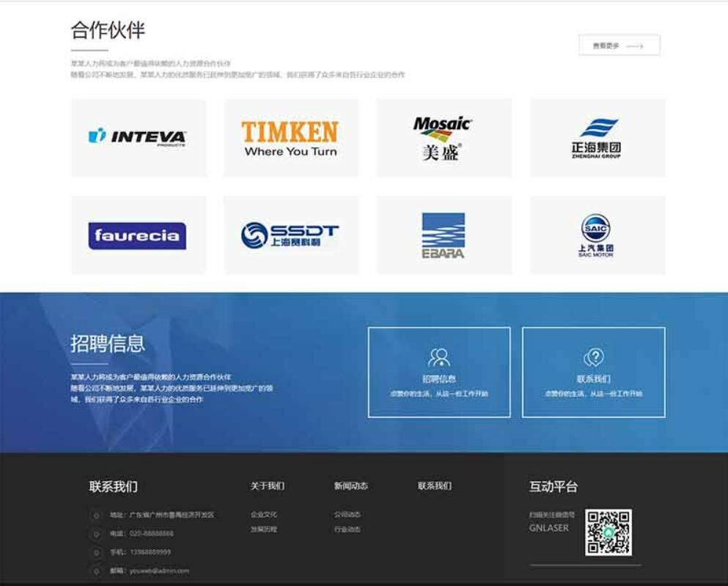728x586 pixels.
Task: Open the TIMKEN partner logo card
Action: coord(291,137)
